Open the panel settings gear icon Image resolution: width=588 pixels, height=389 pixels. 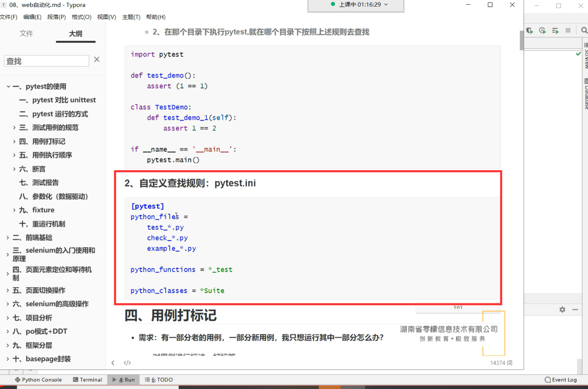click(x=562, y=309)
